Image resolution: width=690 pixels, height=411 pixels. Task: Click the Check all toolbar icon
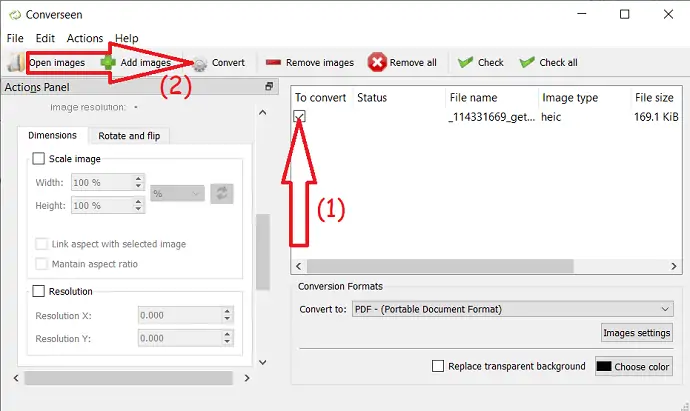pos(527,63)
